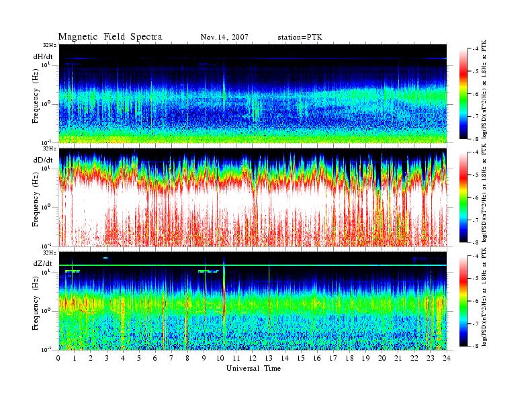Click the dH/dt panel label
532x411 pixels.
tap(43, 57)
